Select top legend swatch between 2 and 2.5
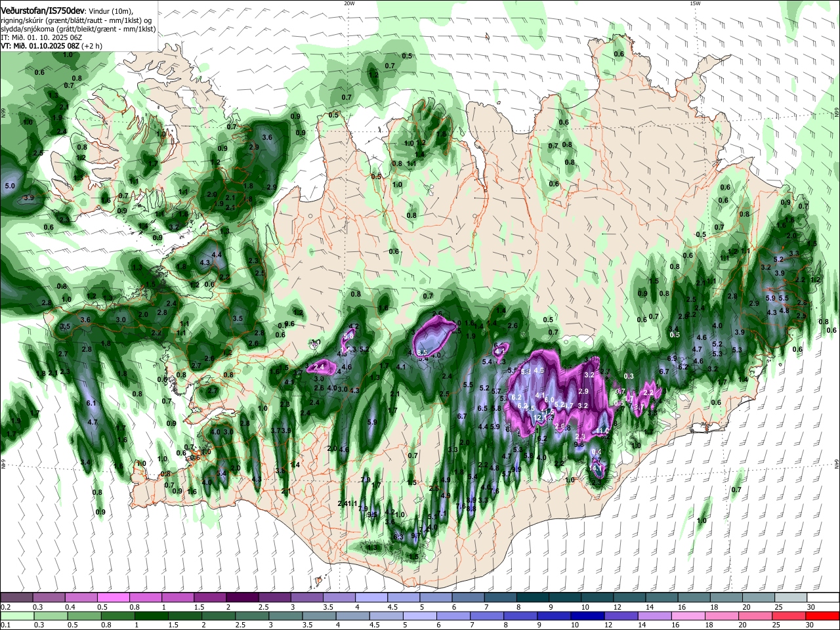Viewport: 840px width, 630px height. (x=242, y=597)
